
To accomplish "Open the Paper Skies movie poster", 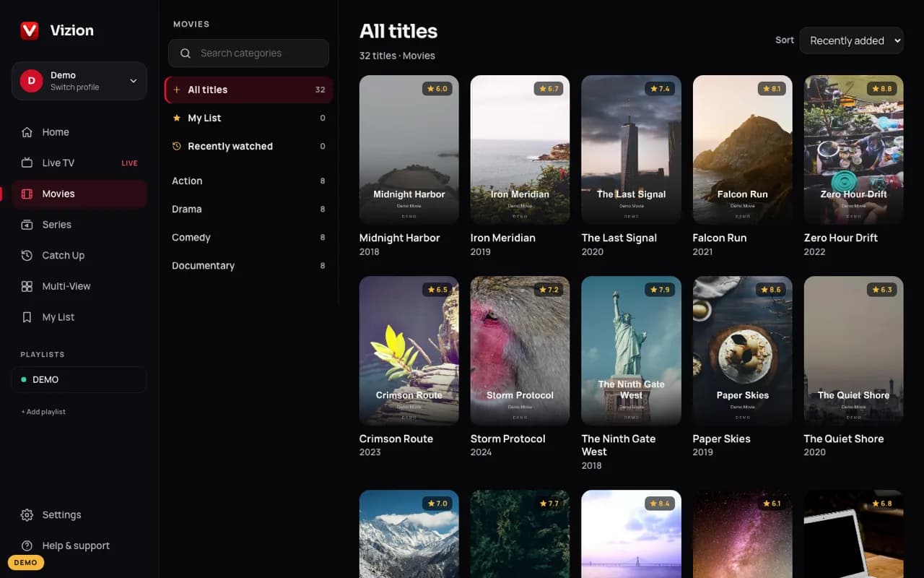I will click(743, 350).
